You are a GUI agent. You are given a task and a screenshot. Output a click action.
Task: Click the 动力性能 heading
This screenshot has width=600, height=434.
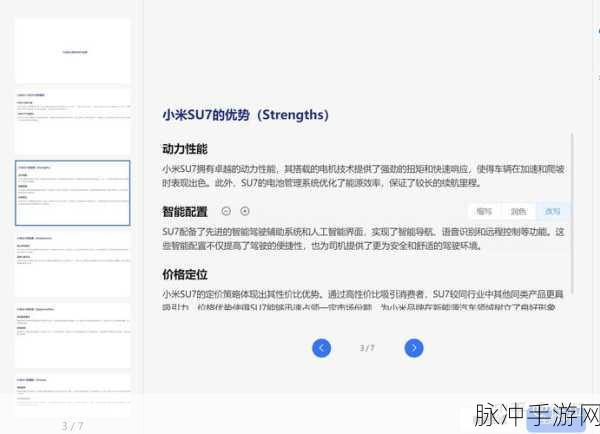tap(185, 149)
